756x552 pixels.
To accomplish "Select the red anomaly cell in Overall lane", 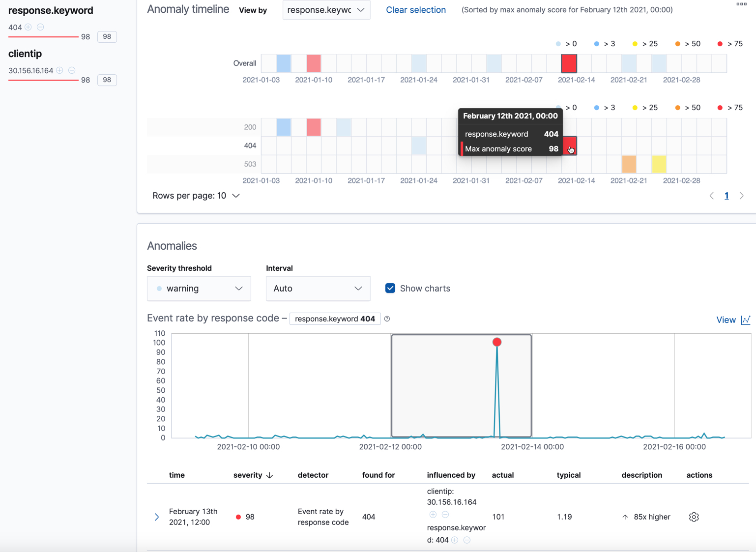I will (x=569, y=63).
